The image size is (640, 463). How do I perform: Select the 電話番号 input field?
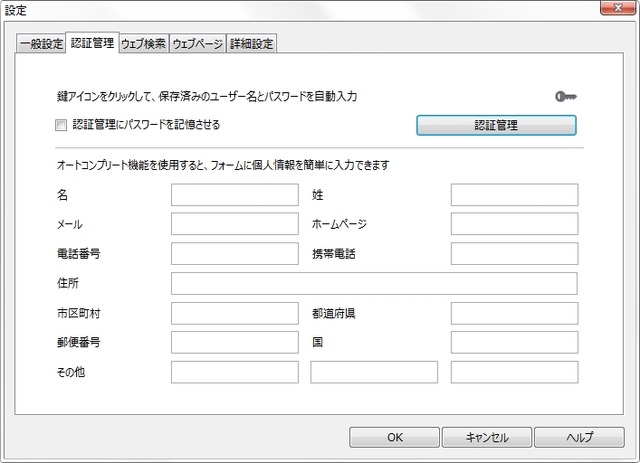[x=235, y=254]
